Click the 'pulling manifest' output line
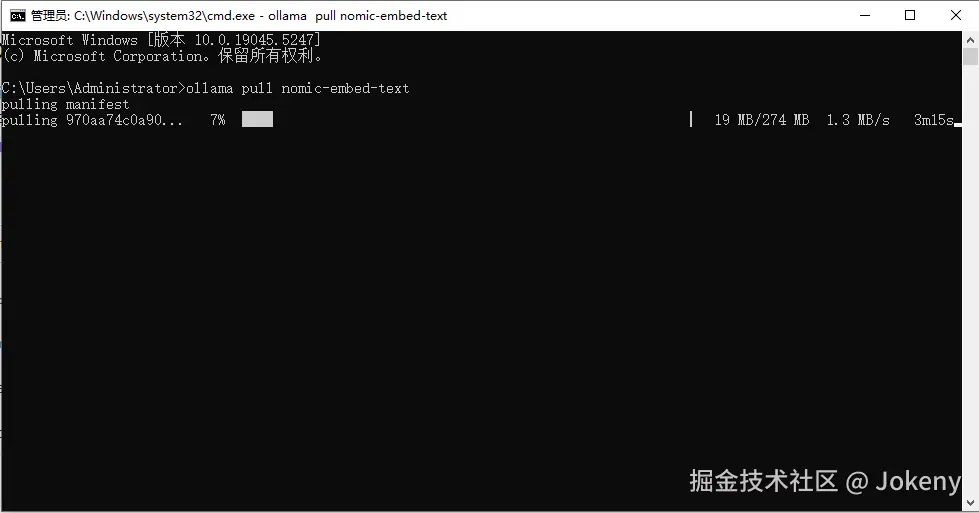This screenshot has height=513, width=979. tap(65, 104)
